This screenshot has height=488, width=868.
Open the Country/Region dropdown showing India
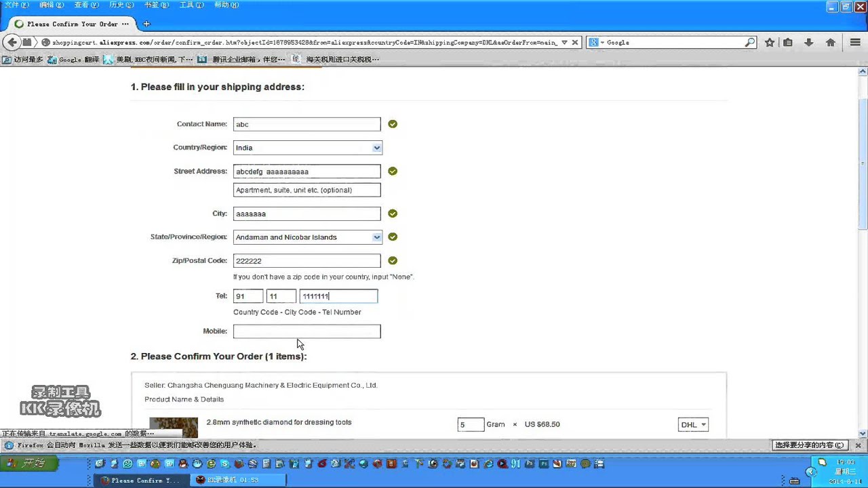point(307,148)
